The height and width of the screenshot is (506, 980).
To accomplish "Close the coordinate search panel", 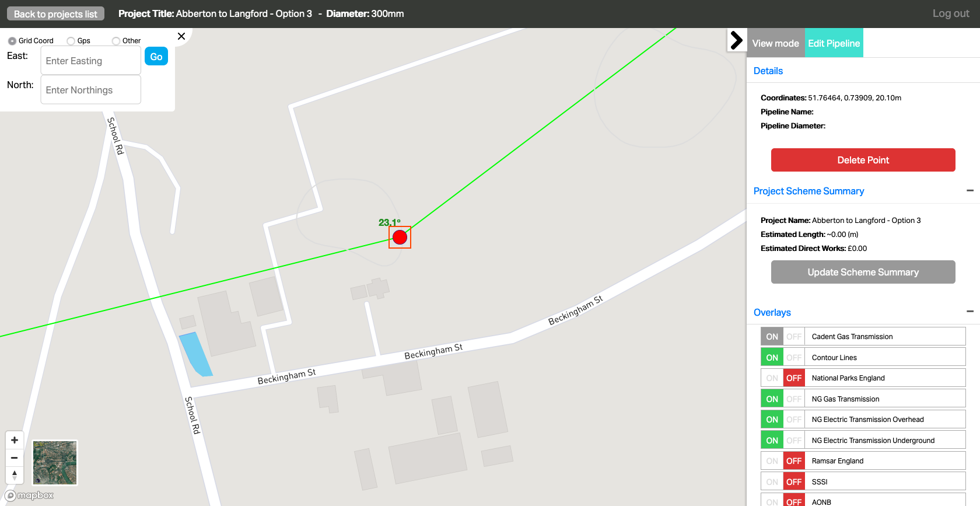I will click(x=181, y=36).
